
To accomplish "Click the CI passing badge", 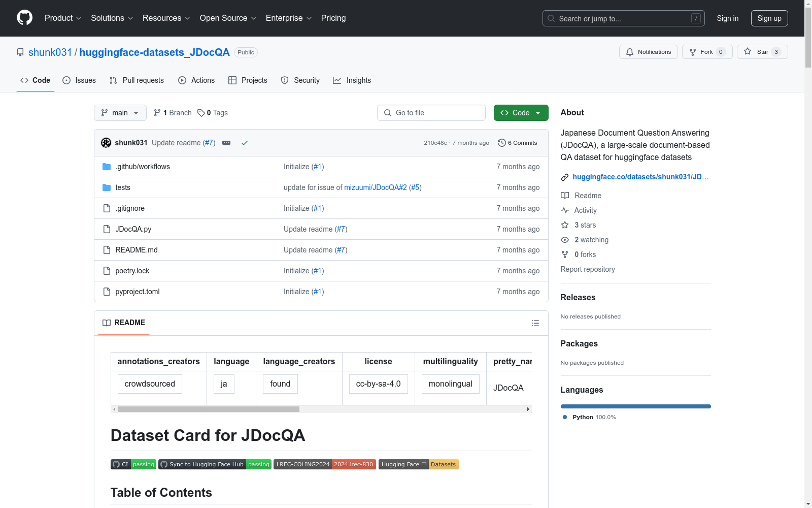I will coord(133,464).
